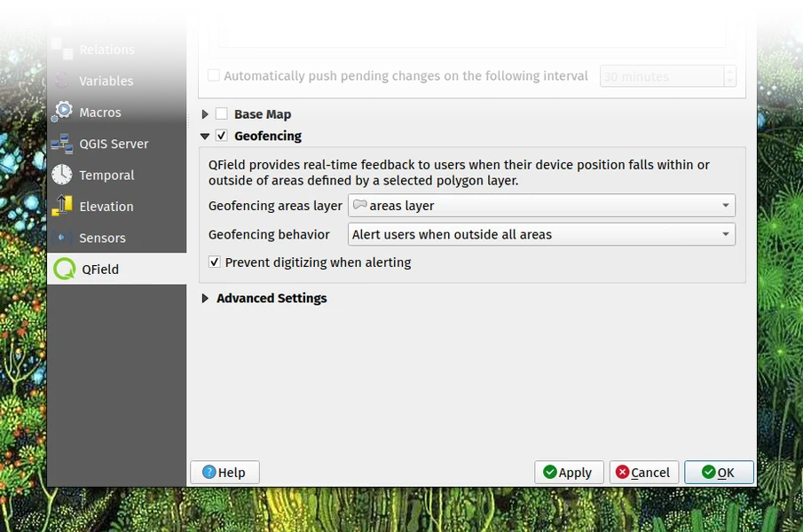The height and width of the screenshot is (532, 803).
Task: Uncheck Prevent digitizing when alerting
Action: [x=215, y=262]
